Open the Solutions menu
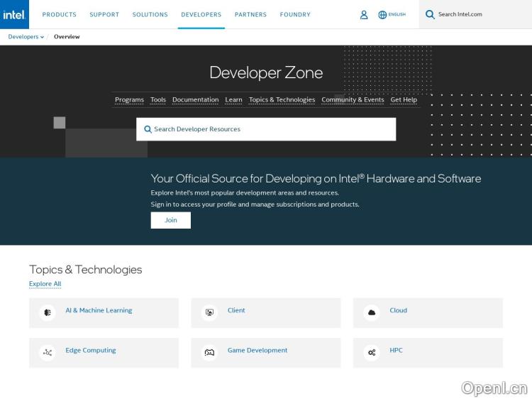 (150, 14)
